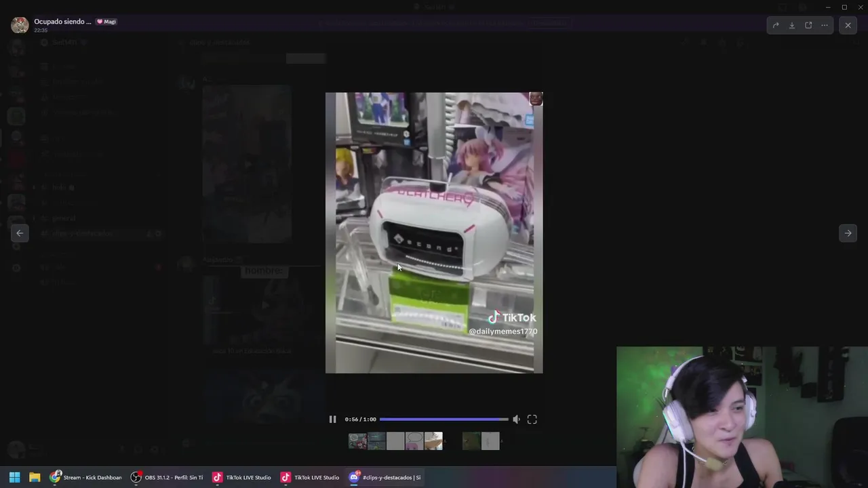868x488 pixels.
Task: Open the poster's avatar at top left
Action: click(x=20, y=25)
